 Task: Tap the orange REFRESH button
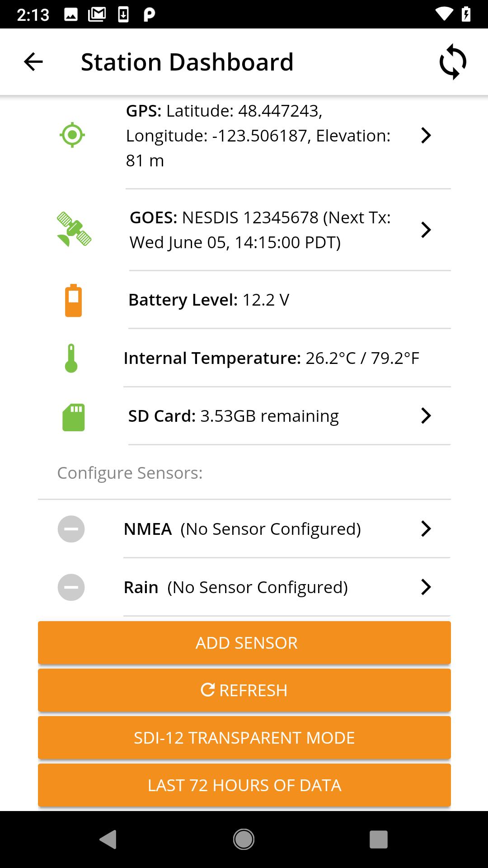tap(244, 690)
